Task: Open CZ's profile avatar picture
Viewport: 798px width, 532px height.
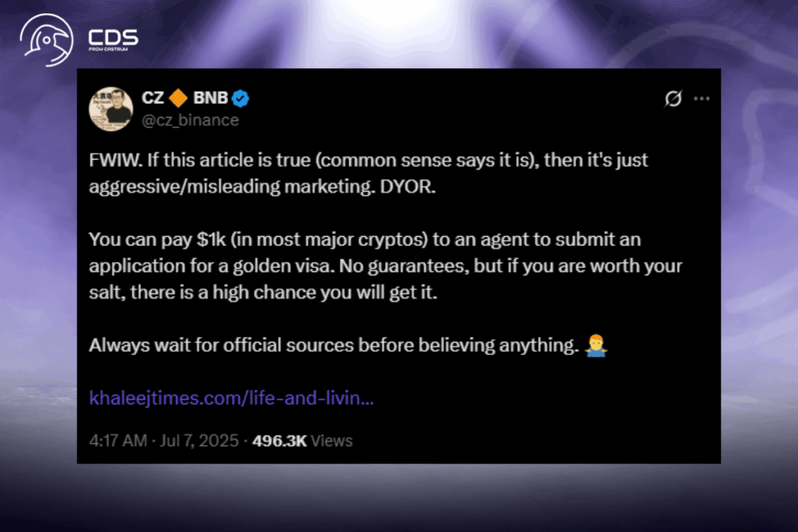Action: (x=111, y=108)
